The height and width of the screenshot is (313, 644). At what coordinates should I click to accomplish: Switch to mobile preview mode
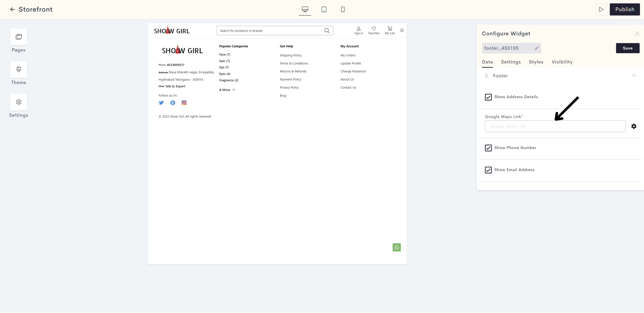pyautogui.click(x=343, y=9)
